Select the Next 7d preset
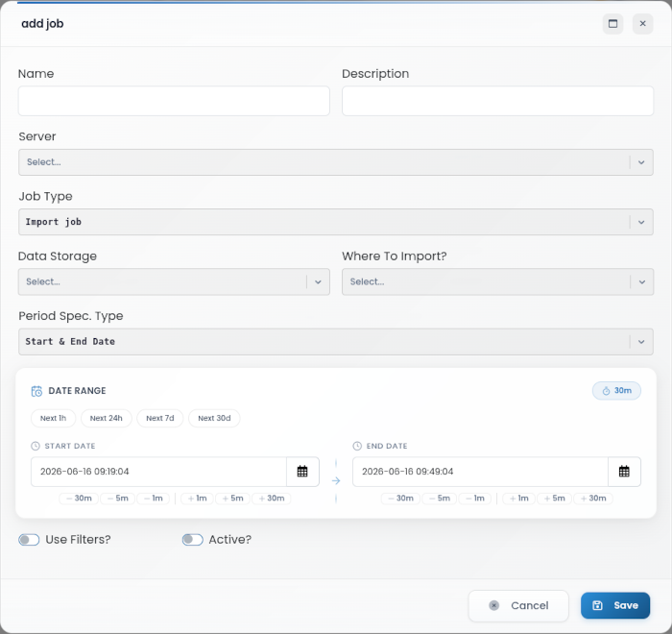This screenshot has height=634, width=672. pos(160,418)
